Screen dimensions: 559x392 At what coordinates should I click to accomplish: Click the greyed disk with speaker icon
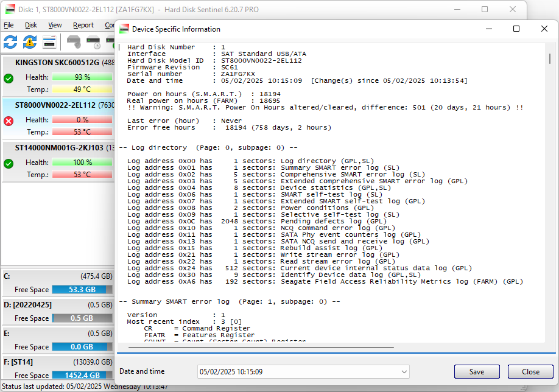tap(74, 42)
